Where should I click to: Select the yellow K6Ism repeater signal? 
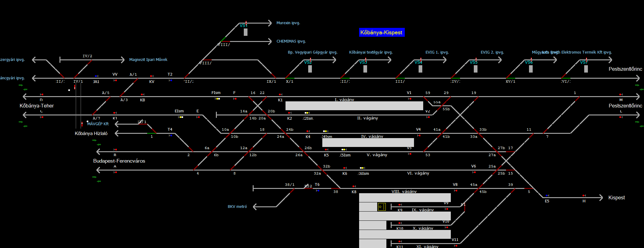tap(362, 168)
